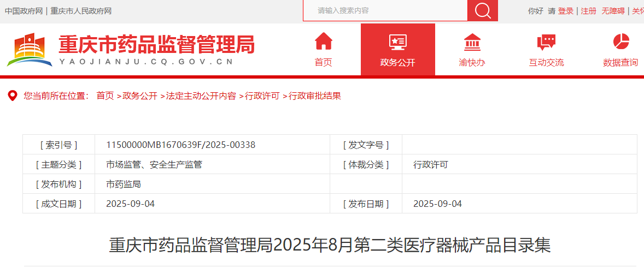The image size is (644, 274).
Task: Go to 首页 in the breadcrumb
Action: (x=105, y=96)
